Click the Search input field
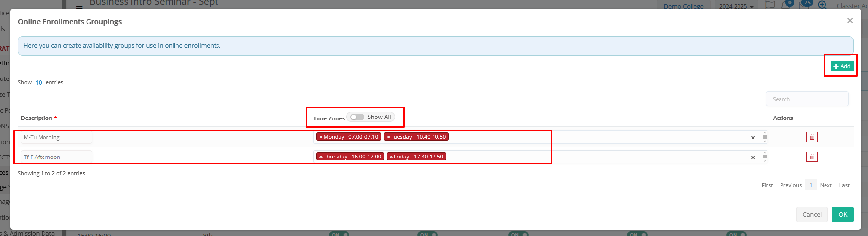 (x=807, y=99)
